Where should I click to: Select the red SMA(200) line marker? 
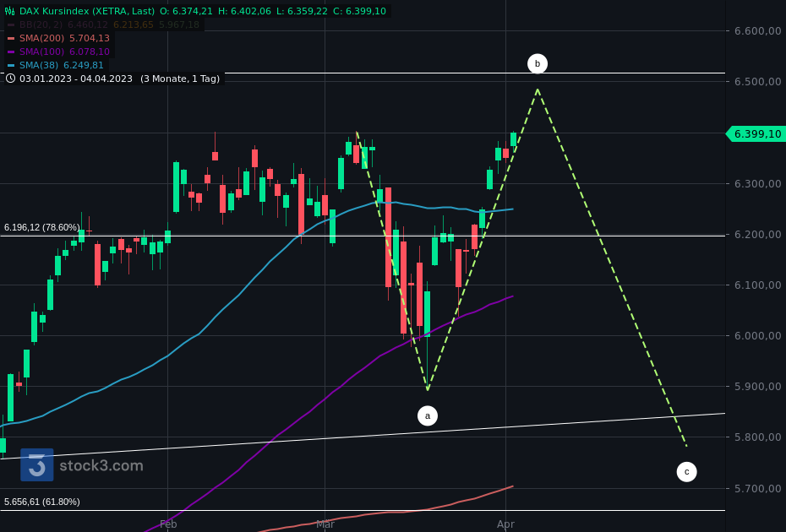[x=12, y=38]
